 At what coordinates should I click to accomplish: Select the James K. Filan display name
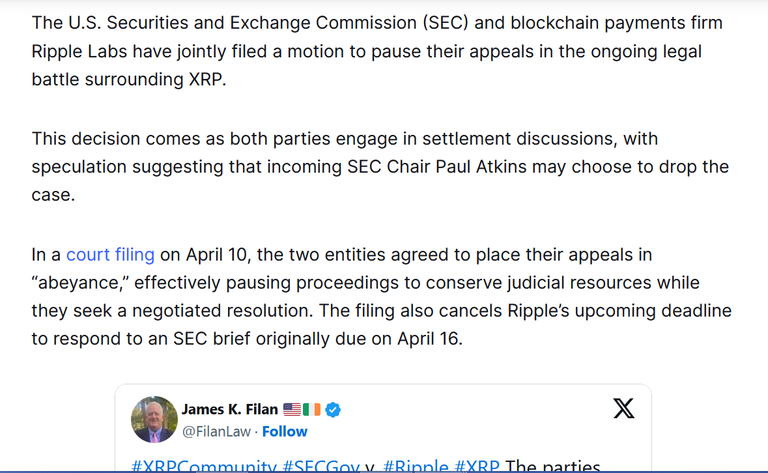click(230, 409)
